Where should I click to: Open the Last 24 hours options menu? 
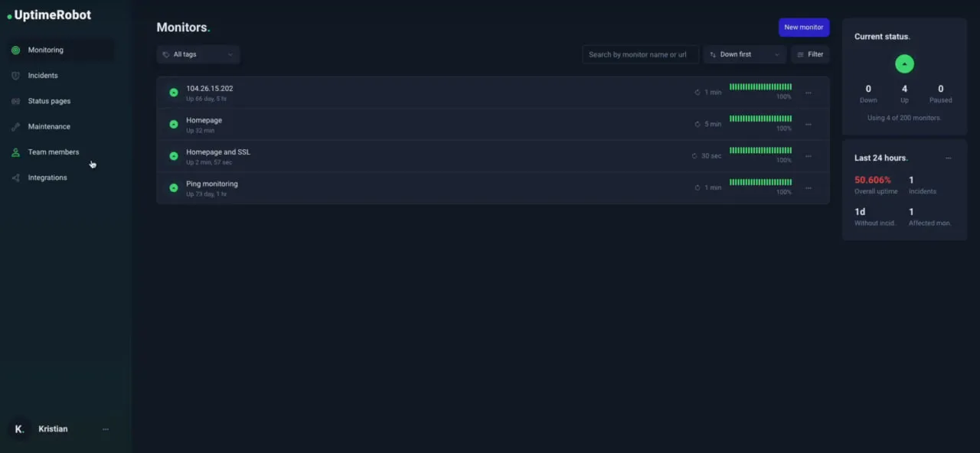(948, 158)
